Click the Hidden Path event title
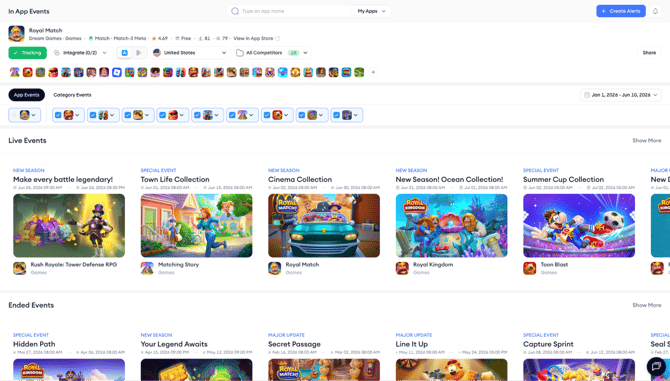Screen dimensions: 670x381 (x=34, y=344)
